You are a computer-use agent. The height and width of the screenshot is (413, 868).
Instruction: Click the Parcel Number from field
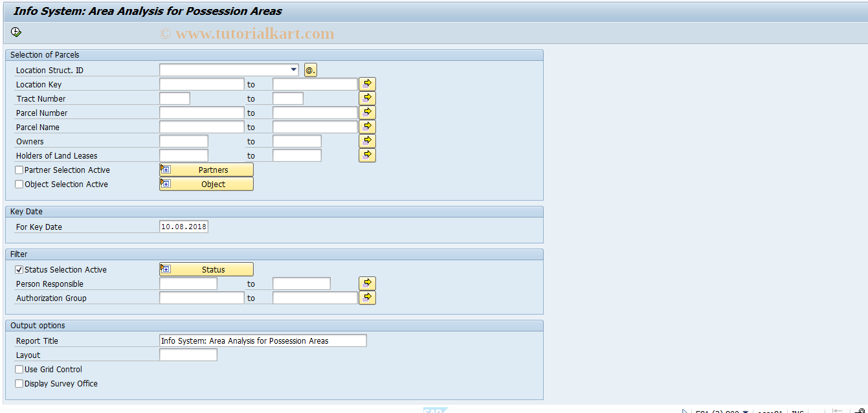pyautogui.click(x=202, y=113)
